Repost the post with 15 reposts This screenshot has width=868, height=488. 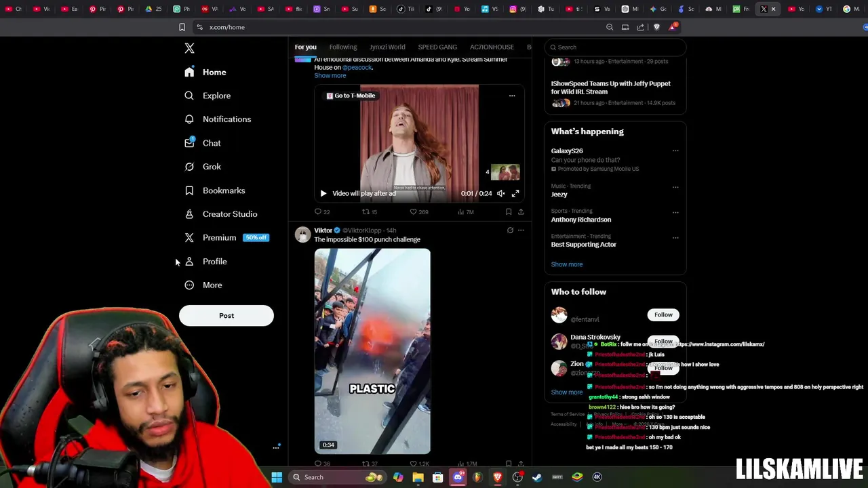pyautogui.click(x=370, y=212)
